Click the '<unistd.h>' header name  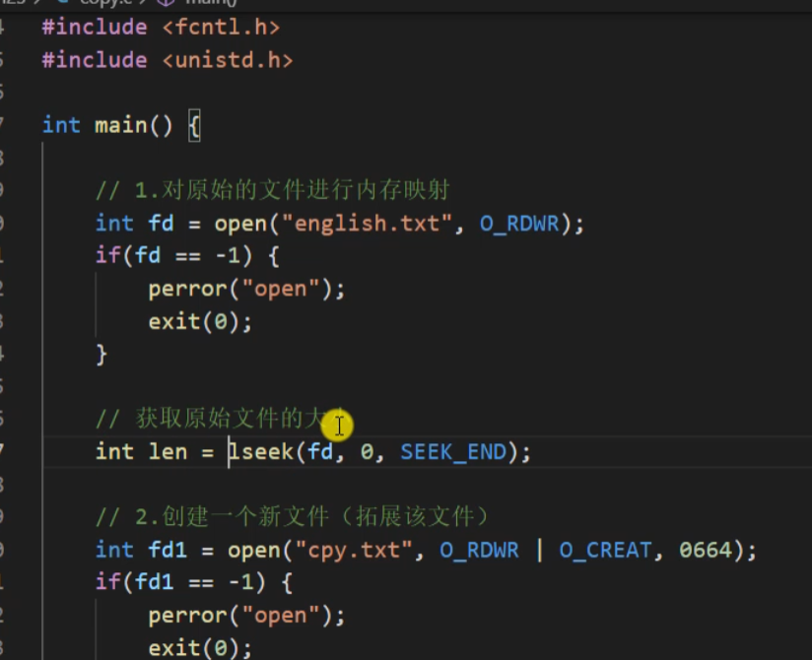click(228, 60)
